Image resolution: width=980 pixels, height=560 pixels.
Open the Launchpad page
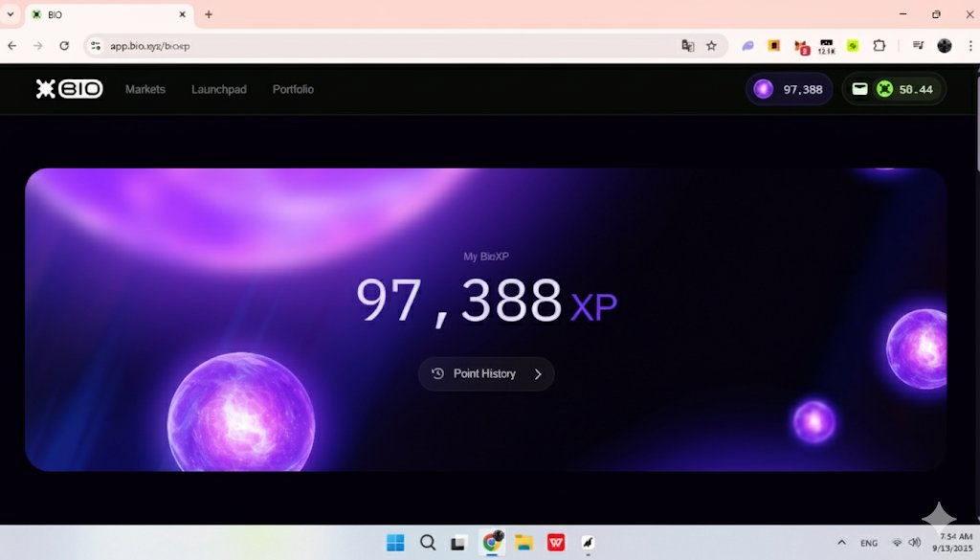point(219,89)
